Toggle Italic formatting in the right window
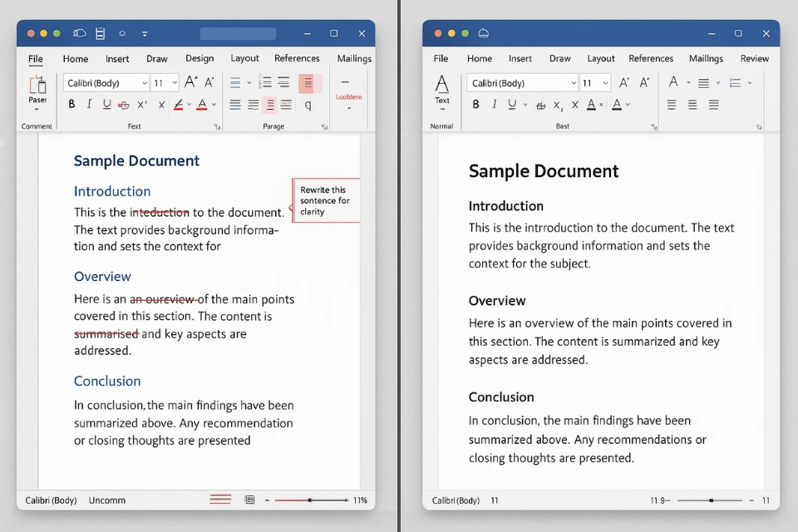Viewport: 798px width, 532px height. click(x=494, y=104)
